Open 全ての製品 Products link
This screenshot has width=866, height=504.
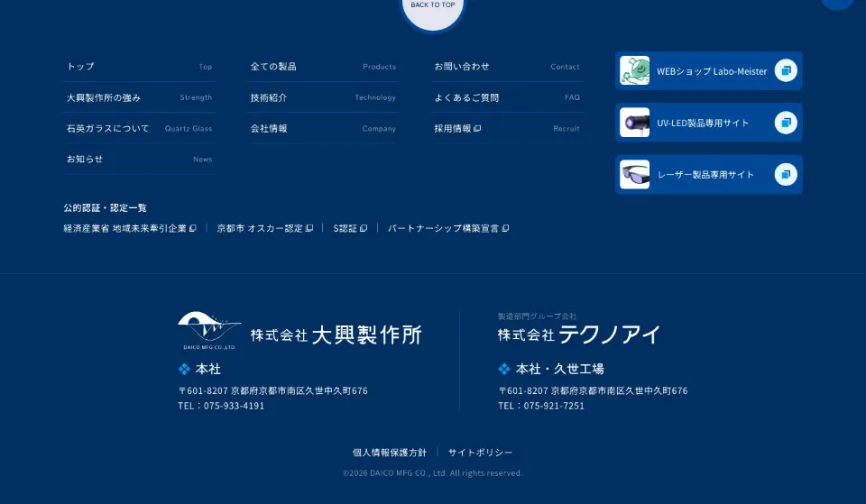(323, 66)
